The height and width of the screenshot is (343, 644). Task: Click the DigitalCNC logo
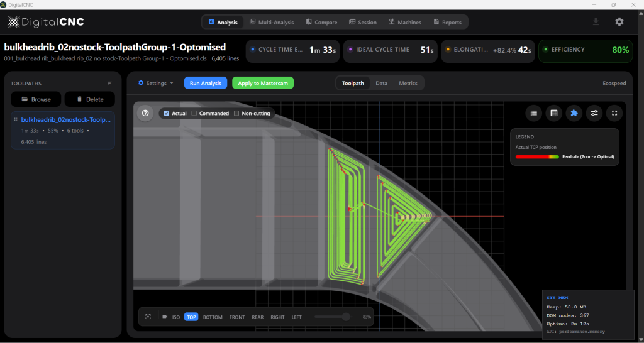click(45, 22)
